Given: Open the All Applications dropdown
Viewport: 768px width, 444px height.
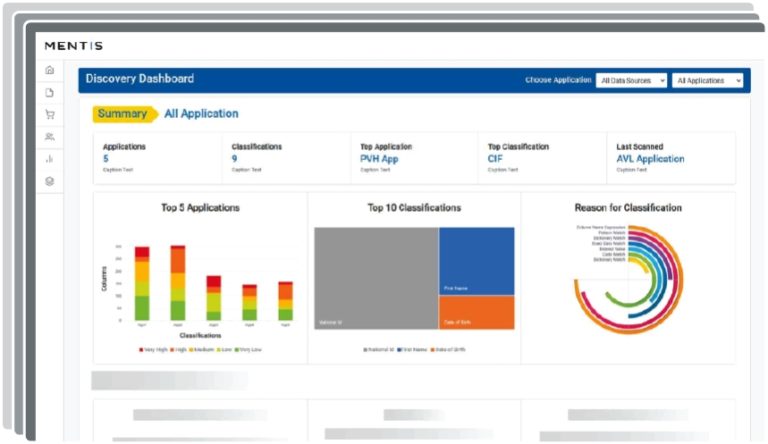Looking at the screenshot, I should tap(708, 80).
